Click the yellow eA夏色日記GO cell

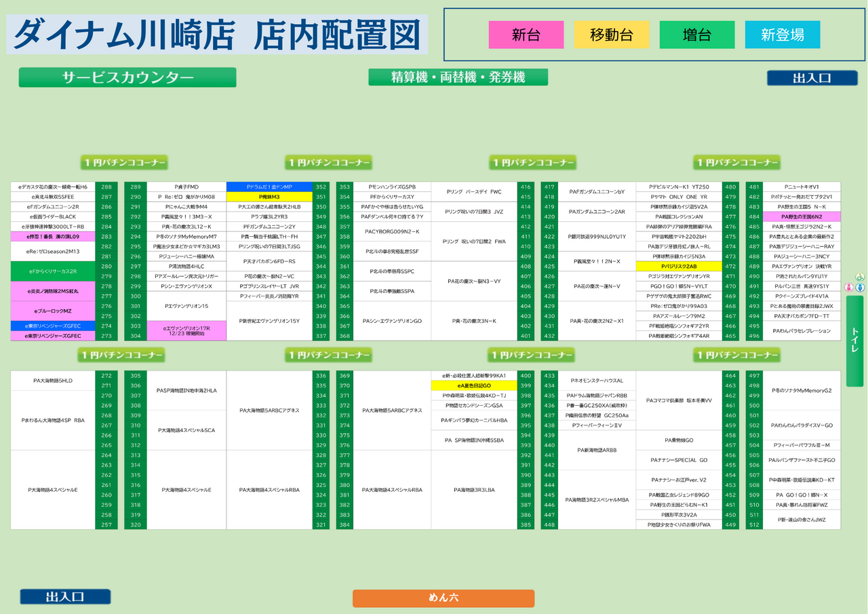[x=474, y=385]
